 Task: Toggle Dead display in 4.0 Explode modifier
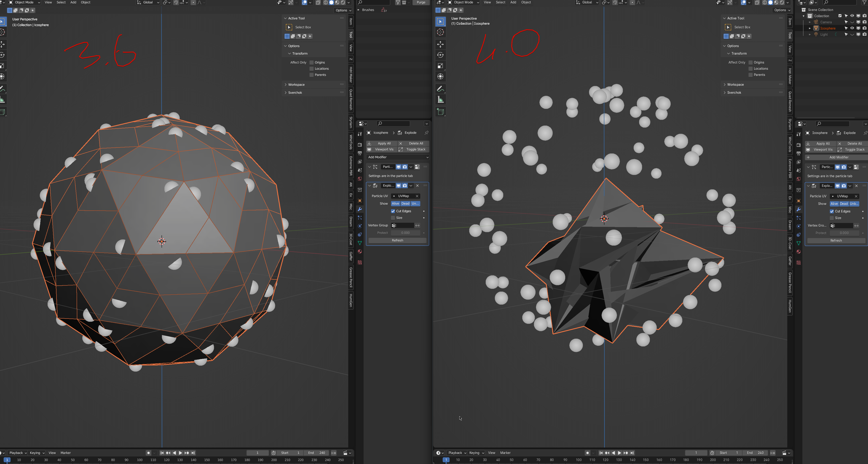point(844,204)
